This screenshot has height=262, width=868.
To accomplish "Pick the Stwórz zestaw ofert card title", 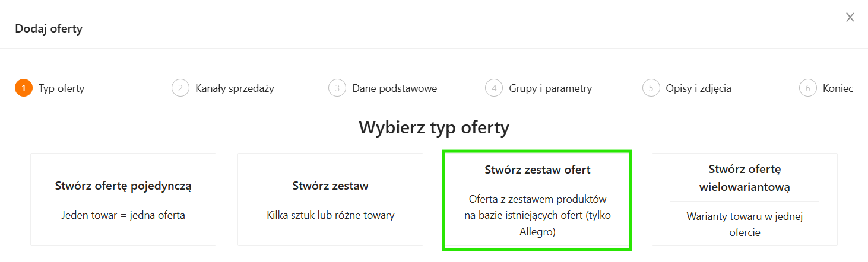I will tap(537, 170).
